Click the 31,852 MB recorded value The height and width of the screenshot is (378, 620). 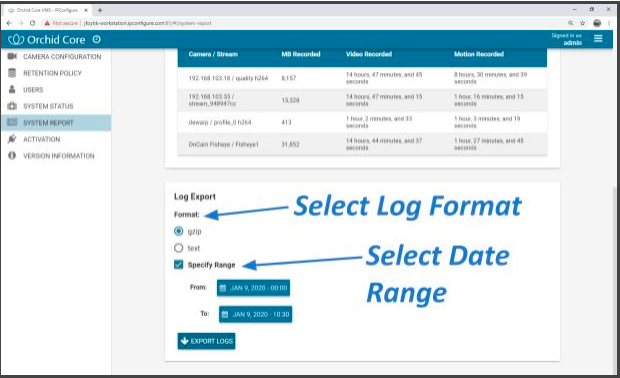pyautogui.click(x=290, y=144)
